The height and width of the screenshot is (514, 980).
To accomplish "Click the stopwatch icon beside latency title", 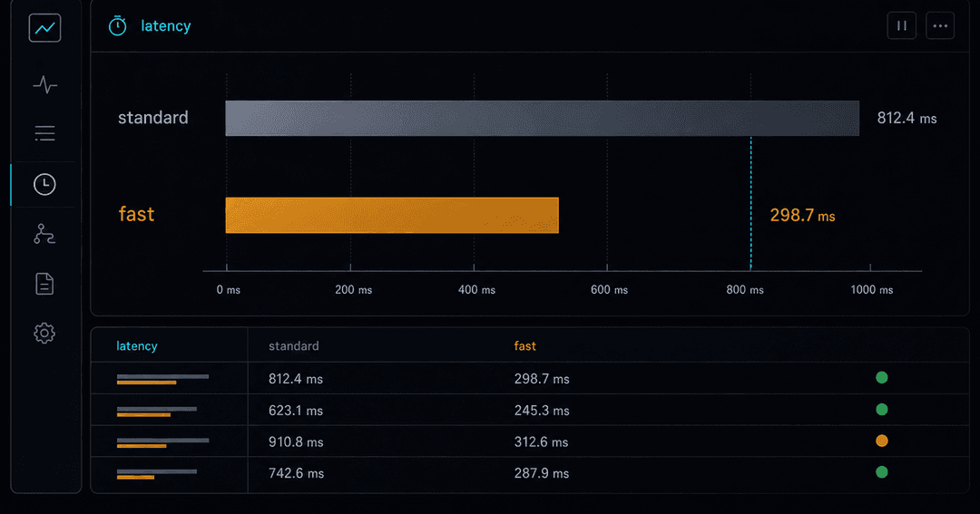I will coord(117,25).
